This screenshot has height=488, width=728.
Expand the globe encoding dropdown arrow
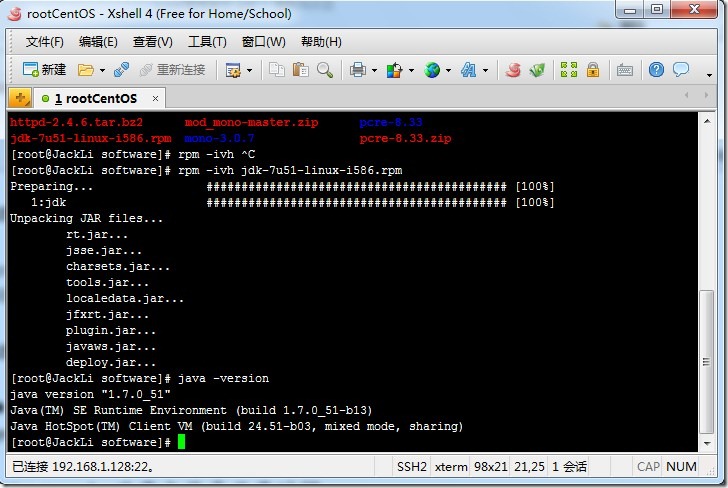pyautogui.click(x=448, y=71)
